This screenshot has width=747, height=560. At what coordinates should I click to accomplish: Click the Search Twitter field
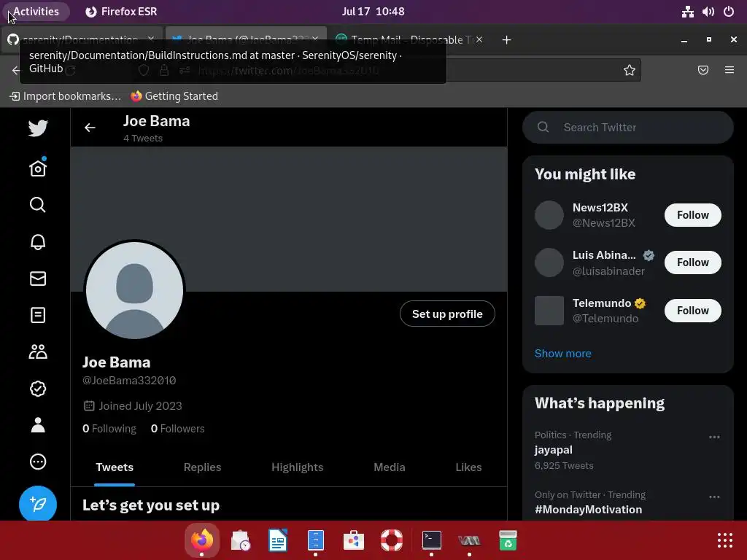pos(628,127)
